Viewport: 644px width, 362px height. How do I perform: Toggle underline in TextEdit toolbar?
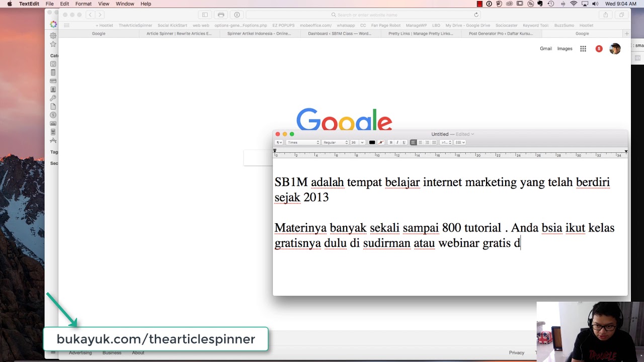point(404,142)
